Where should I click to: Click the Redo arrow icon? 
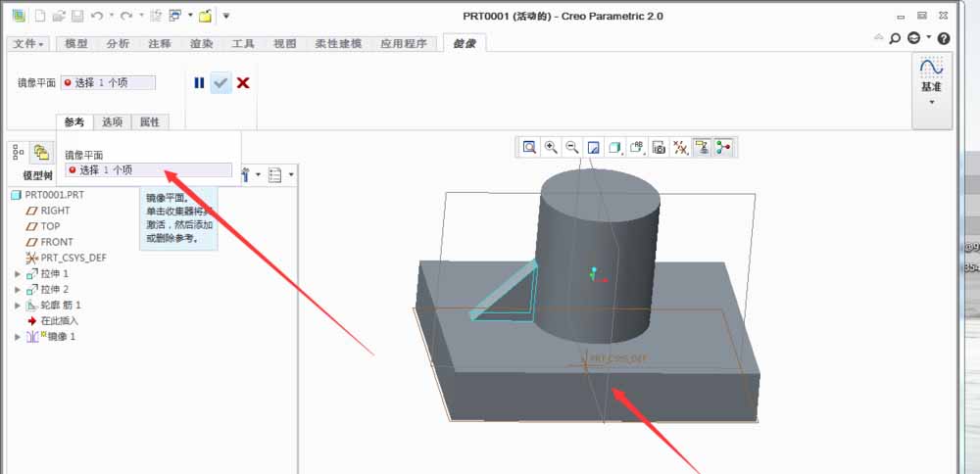tap(127, 16)
